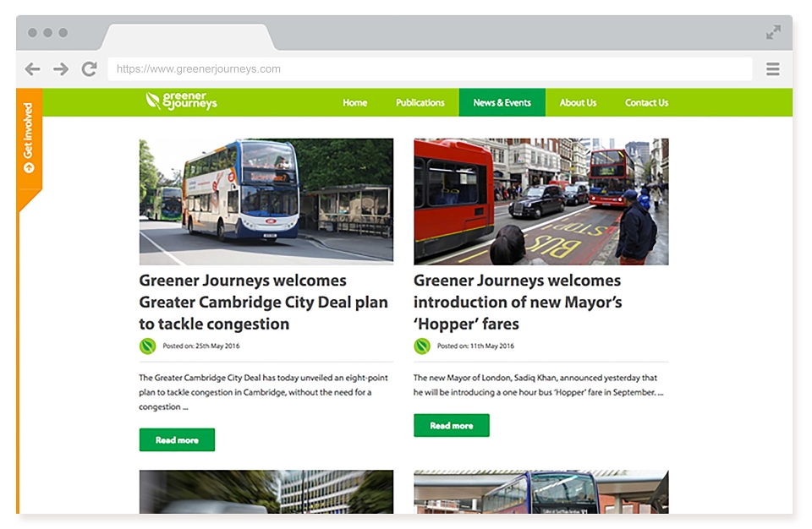Open the purple bus station photo

pyautogui.click(x=541, y=492)
